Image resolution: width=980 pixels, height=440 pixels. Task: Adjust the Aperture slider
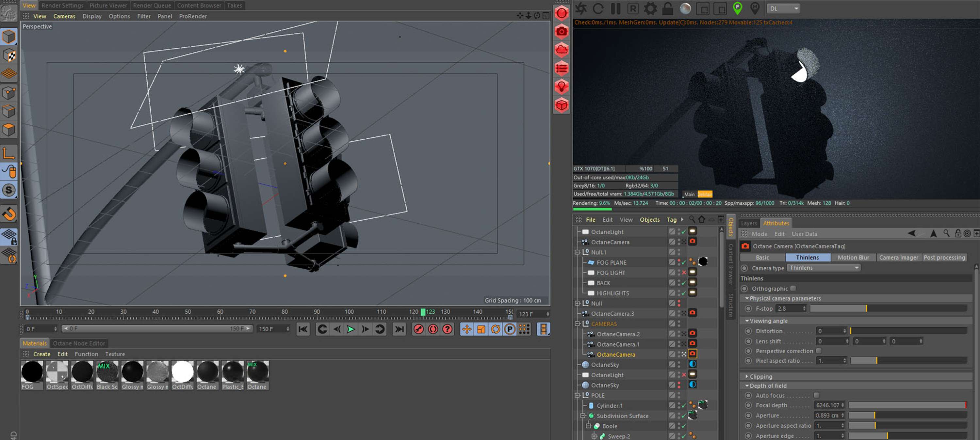tap(908, 415)
